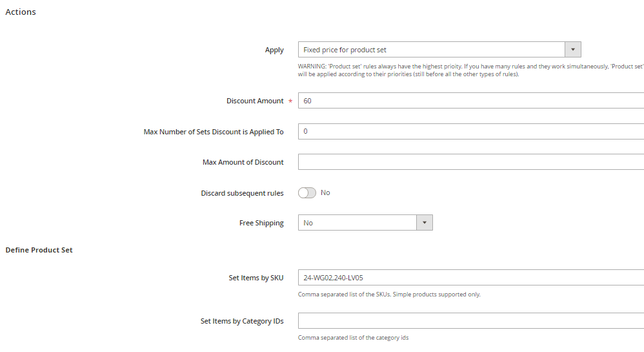
Task: Click the Discount Amount label
Action: tap(255, 101)
